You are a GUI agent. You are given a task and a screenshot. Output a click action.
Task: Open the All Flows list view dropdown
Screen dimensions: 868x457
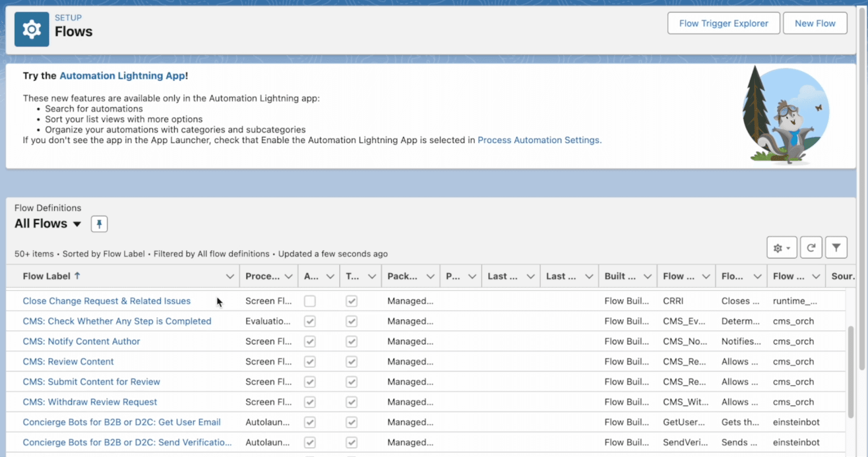[x=77, y=224]
